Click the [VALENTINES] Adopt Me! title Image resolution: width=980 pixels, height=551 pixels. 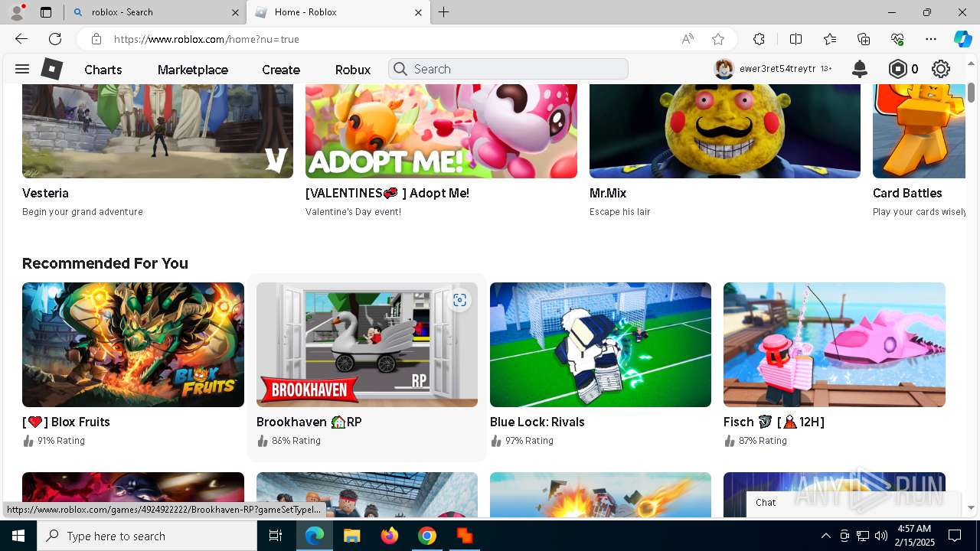pos(387,193)
